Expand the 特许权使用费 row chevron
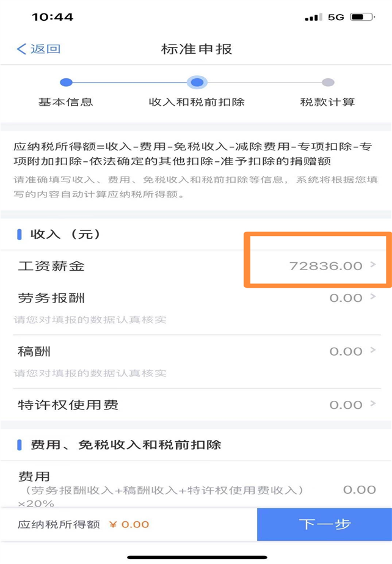Viewport: 392px width, 564px height. 373,404
